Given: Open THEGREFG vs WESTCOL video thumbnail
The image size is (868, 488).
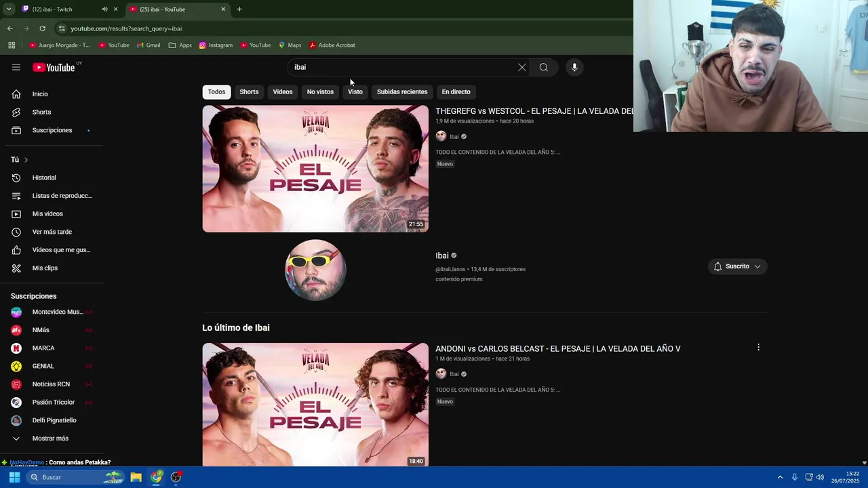Looking at the screenshot, I should pos(315,169).
